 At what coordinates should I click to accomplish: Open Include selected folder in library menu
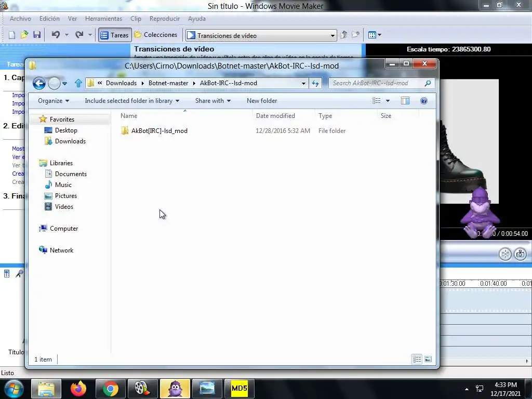click(132, 101)
